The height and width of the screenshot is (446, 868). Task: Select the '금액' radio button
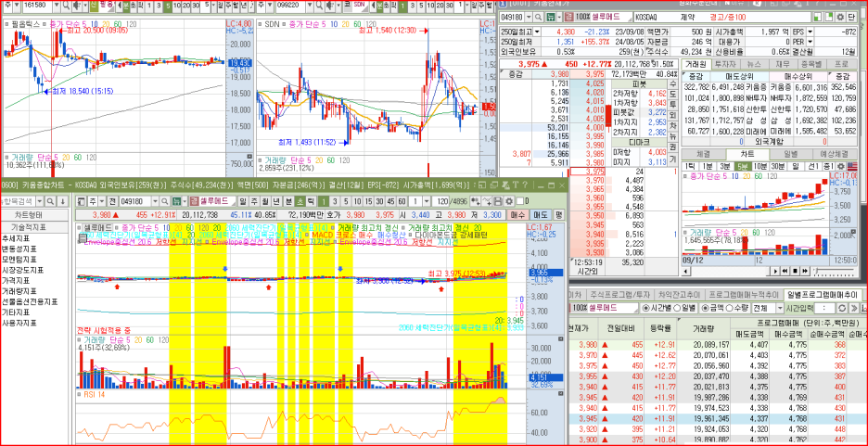pos(705,307)
